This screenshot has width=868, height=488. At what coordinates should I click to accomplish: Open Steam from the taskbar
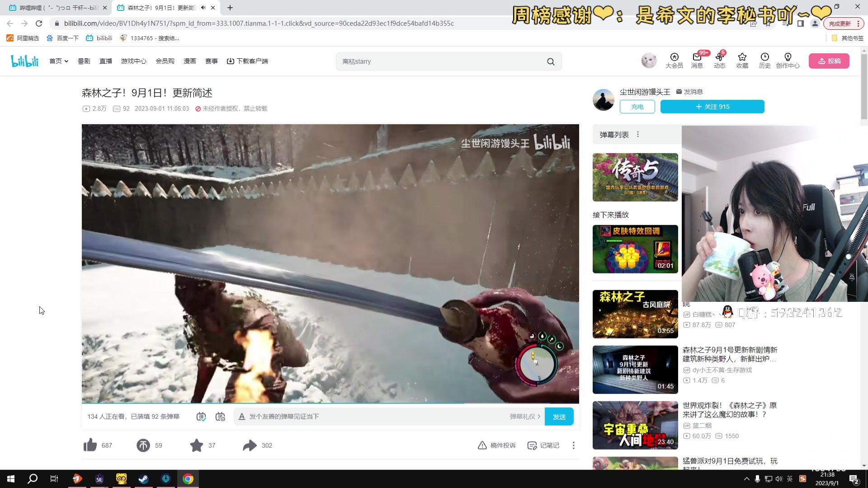pos(144,479)
